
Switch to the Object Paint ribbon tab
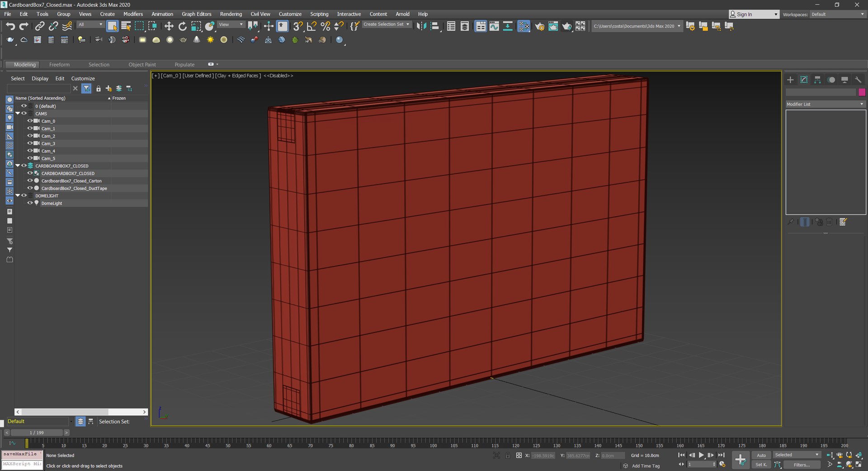tap(142, 65)
